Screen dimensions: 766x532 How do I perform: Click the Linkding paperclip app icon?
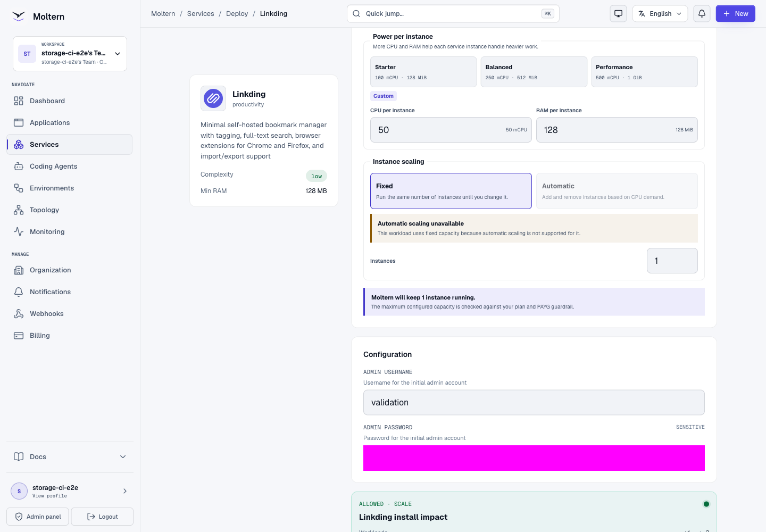[213, 98]
